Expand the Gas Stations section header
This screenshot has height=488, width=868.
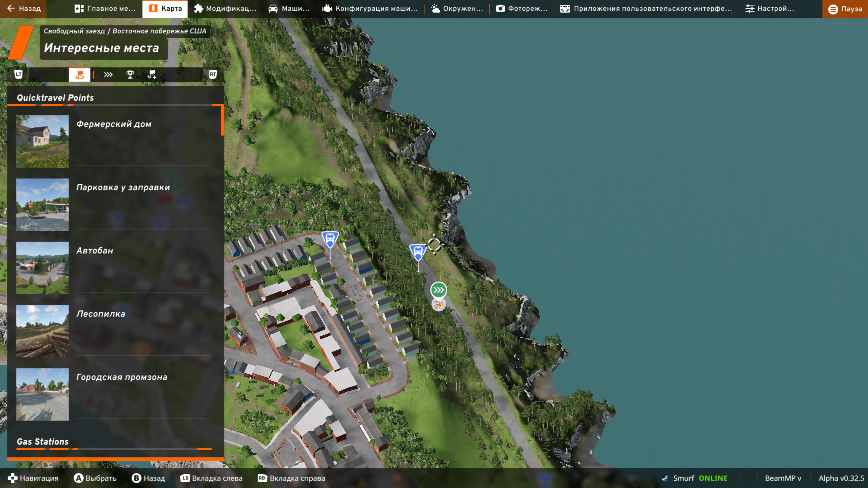click(43, 441)
